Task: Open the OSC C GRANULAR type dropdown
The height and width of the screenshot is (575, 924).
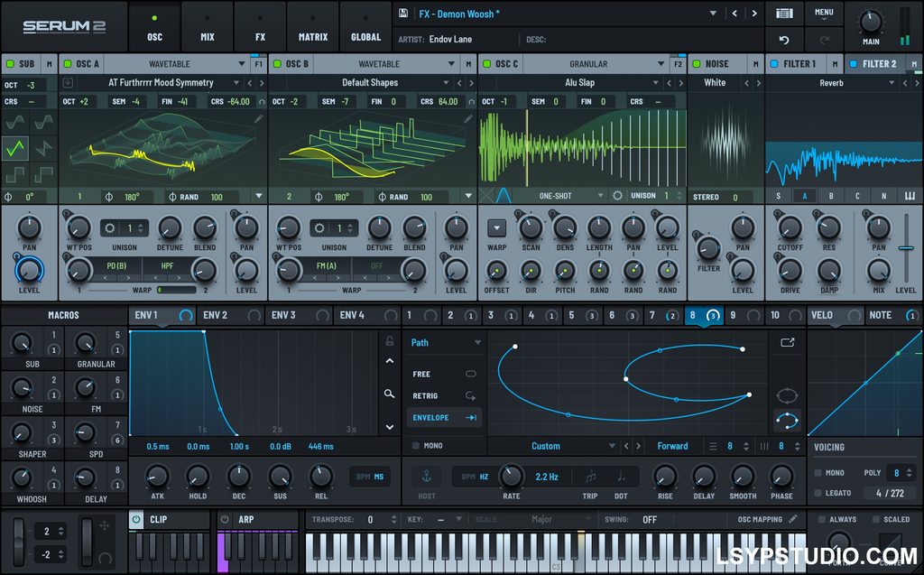Action: (x=661, y=64)
